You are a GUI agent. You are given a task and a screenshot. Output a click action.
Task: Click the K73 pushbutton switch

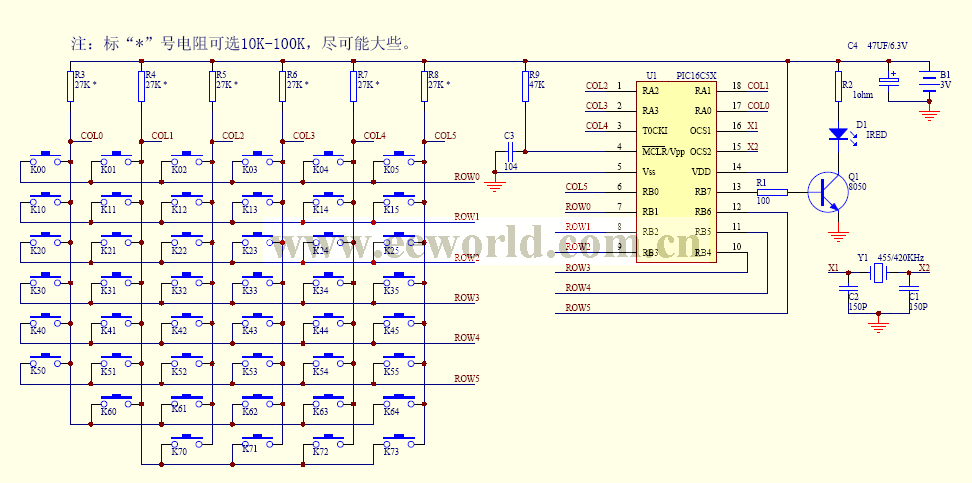pos(399,441)
